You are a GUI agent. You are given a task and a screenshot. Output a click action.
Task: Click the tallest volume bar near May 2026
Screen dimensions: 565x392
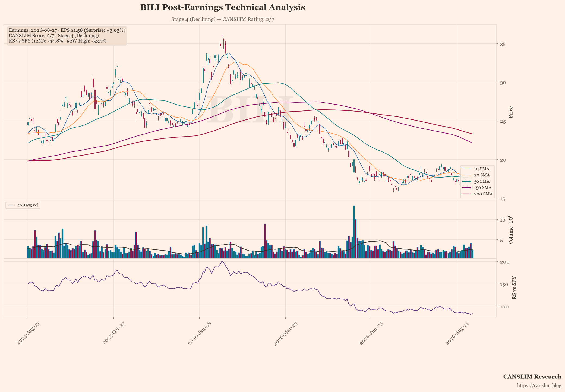pyautogui.click(x=354, y=232)
